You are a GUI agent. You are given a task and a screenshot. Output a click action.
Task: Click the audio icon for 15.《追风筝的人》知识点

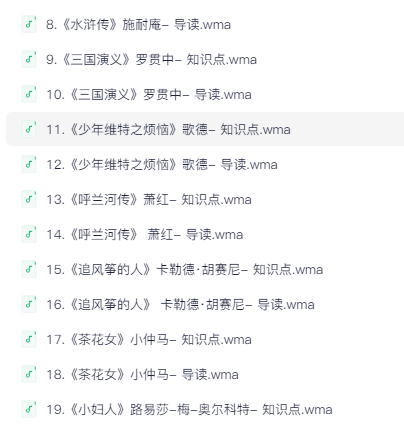tap(29, 269)
